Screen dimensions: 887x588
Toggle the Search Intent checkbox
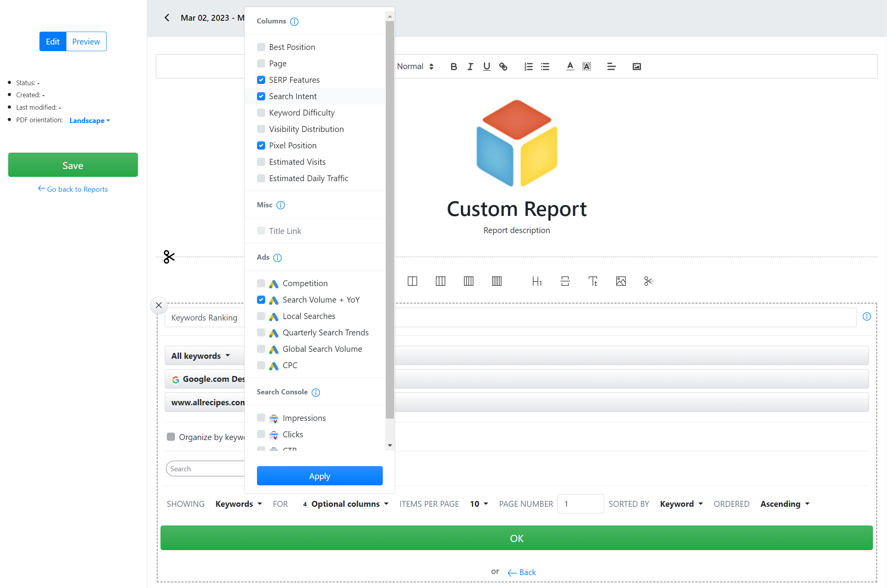pyautogui.click(x=261, y=96)
